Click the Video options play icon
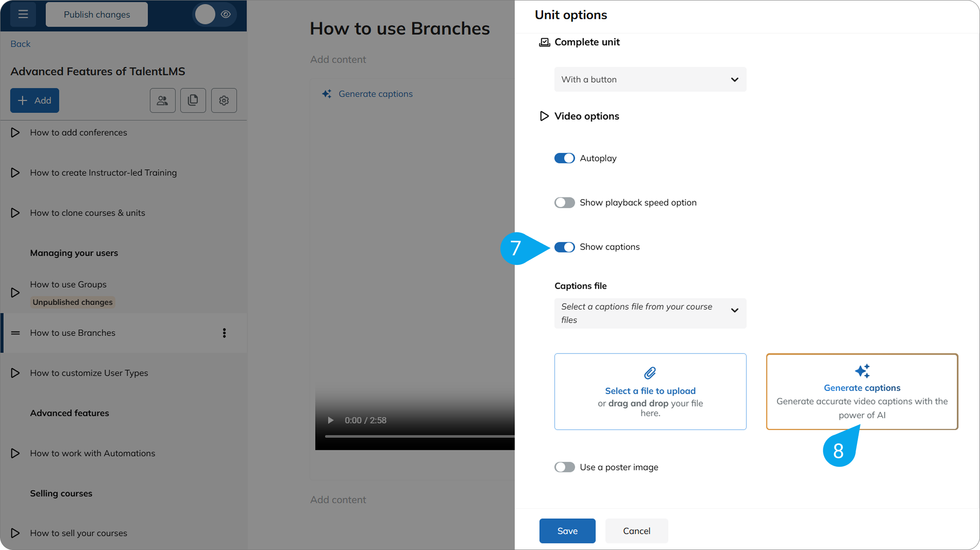 click(544, 116)
